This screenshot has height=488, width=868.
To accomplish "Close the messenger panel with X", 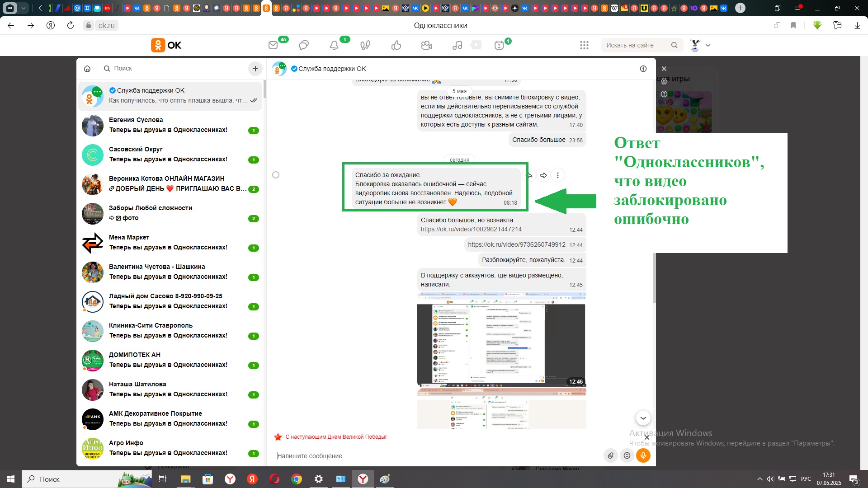I will tap(664, 69).
